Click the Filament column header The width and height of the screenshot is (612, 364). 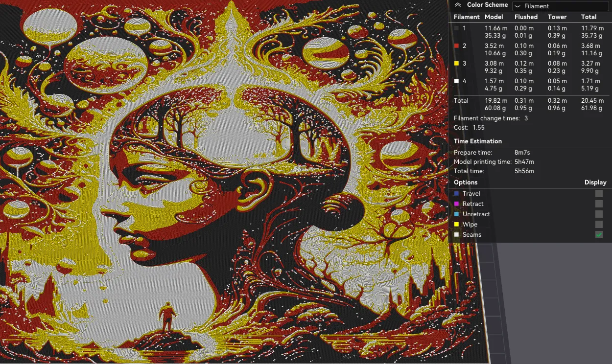467,17
